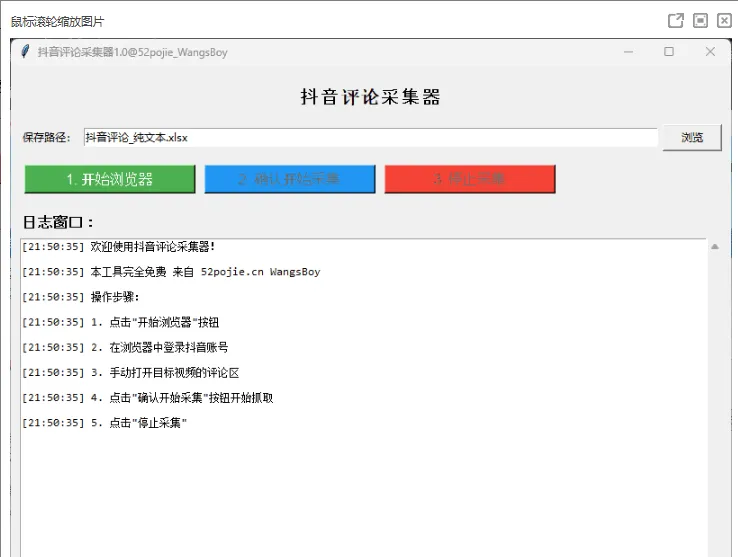Click the log scrollbar up arrow

point(715,246)
